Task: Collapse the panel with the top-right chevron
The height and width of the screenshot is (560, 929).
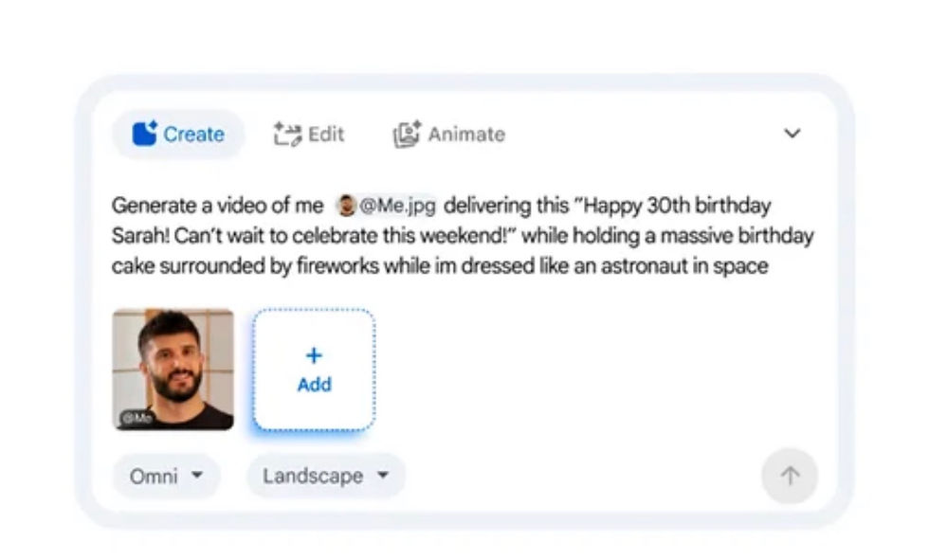Action: (x=792, y=134)
